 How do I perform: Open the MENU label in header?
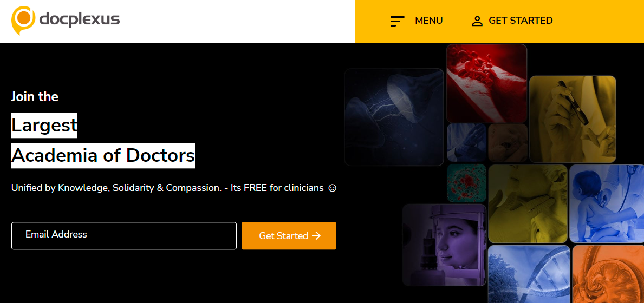[429, 21]
